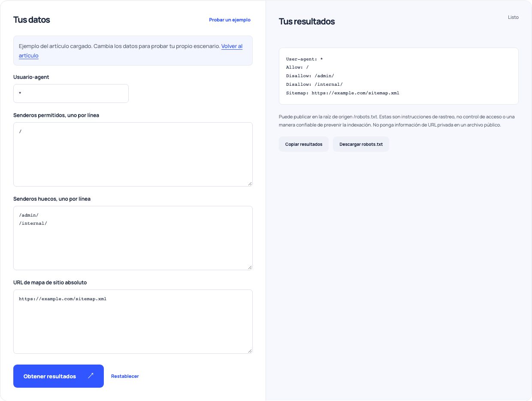Click the Usuario-agent label
Image resolution: width=532 pixels, height=401 pixels.
click(x=31, y=77)
